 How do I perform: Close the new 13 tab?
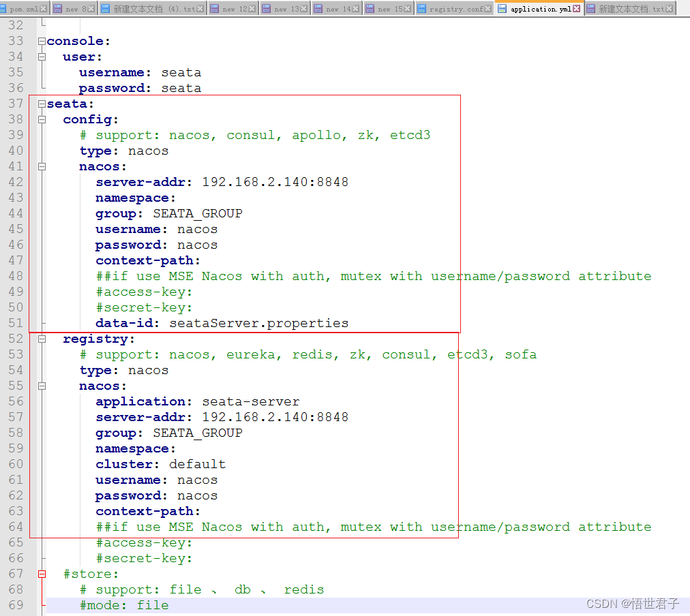coord(303,9)
